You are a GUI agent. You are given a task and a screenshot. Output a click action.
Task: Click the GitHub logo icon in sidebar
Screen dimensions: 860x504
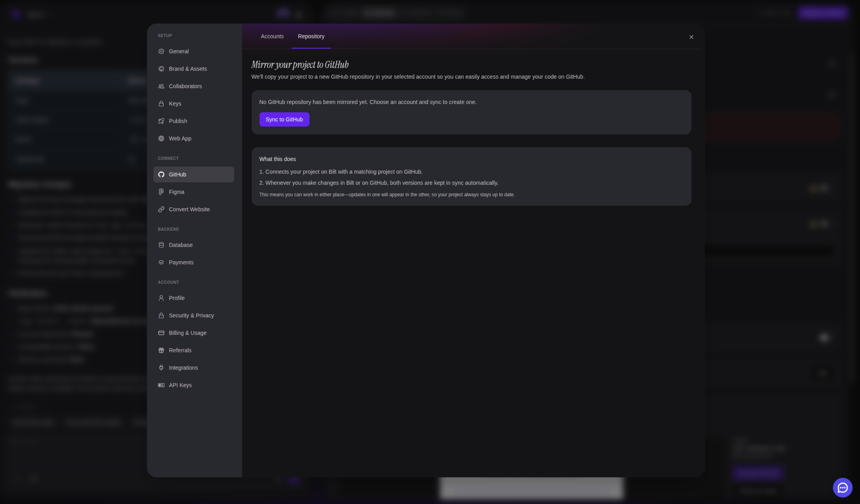click(x=161, y=174)
